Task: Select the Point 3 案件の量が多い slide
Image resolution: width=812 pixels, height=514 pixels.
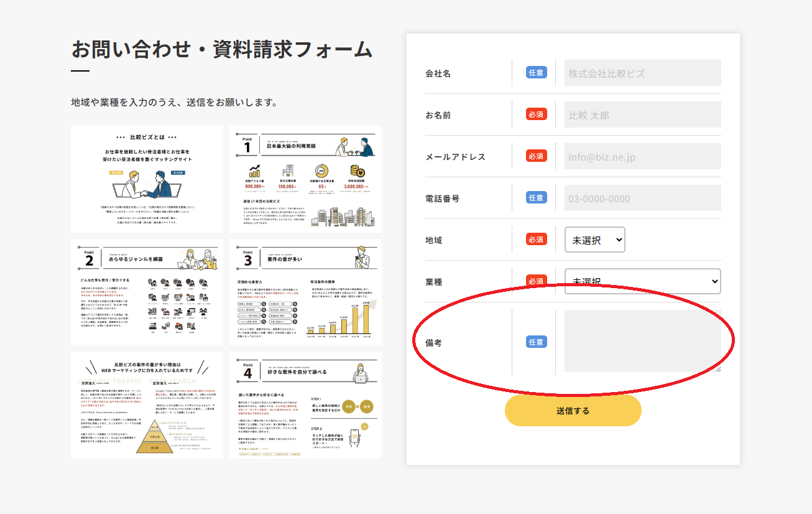Action: click(305, 292)
